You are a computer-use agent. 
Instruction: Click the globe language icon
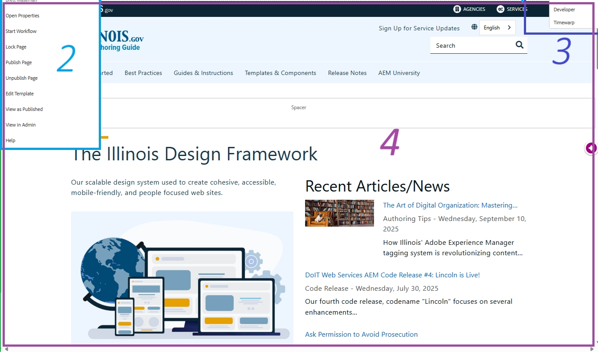[474, 27]
